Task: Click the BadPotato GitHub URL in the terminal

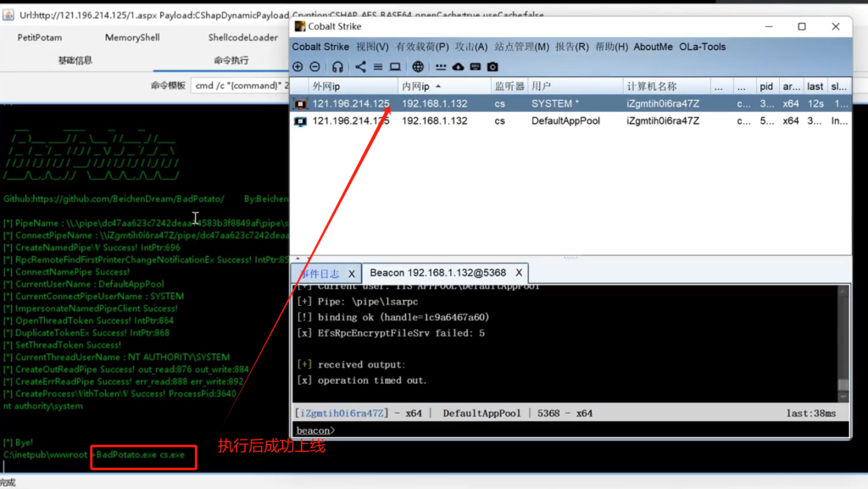Action: pos(127,199)
